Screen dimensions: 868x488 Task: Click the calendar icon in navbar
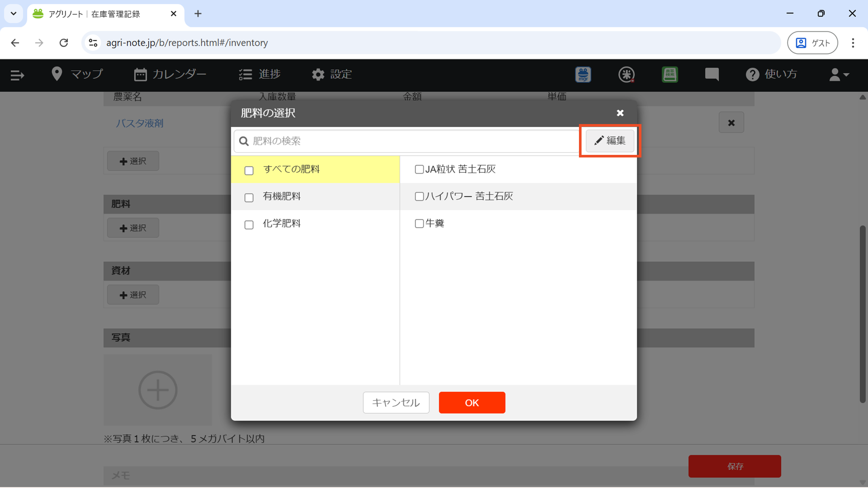140,75
